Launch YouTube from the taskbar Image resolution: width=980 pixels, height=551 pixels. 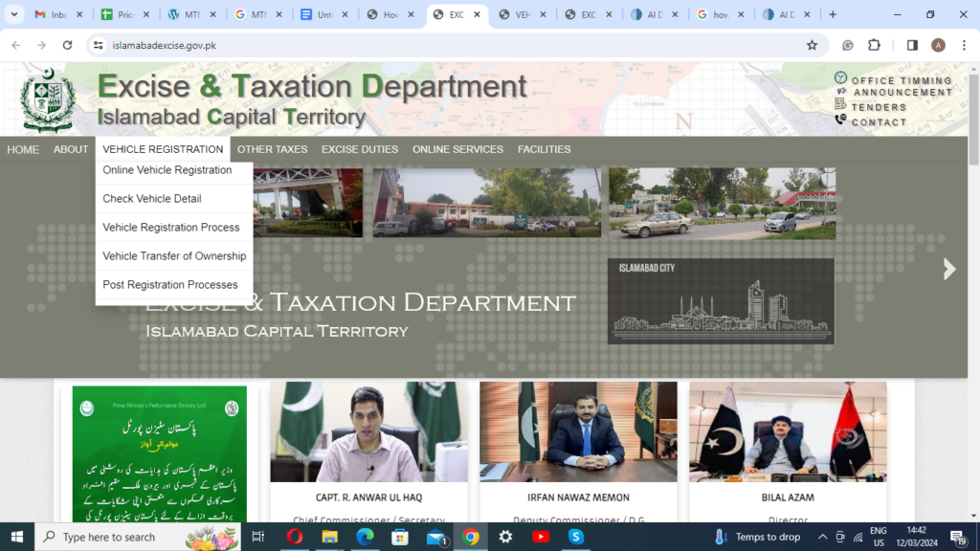point(541,537)
